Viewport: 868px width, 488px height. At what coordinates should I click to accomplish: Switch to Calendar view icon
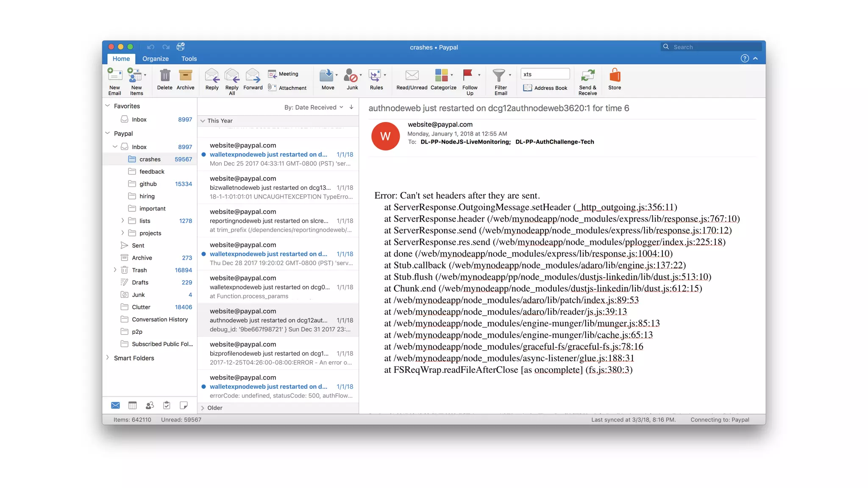132,405
